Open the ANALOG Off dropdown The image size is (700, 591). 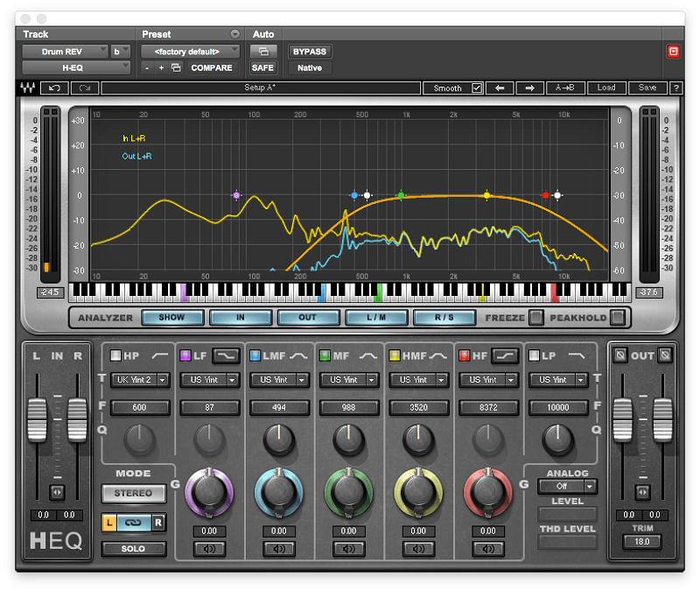point(567,486)
